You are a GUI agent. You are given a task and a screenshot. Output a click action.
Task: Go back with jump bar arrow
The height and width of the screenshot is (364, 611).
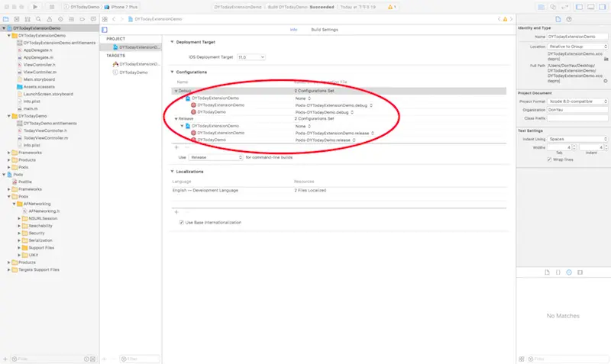[x=114, y=19]
